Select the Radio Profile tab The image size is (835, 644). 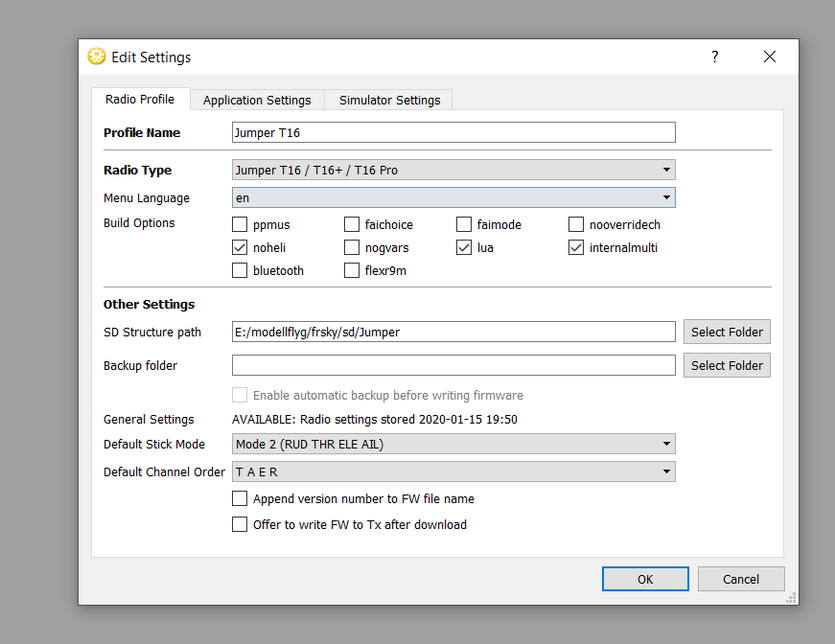tap(140, 100)
